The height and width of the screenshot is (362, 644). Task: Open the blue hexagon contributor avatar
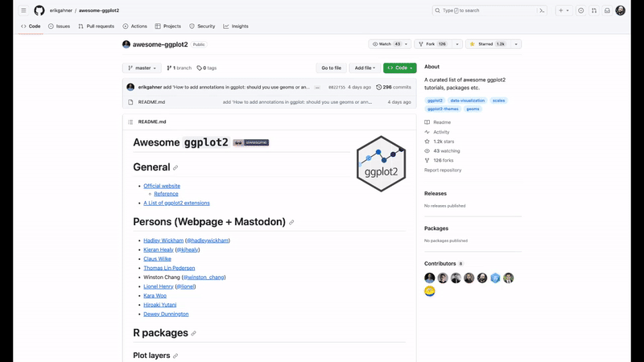tap(495, 278)
